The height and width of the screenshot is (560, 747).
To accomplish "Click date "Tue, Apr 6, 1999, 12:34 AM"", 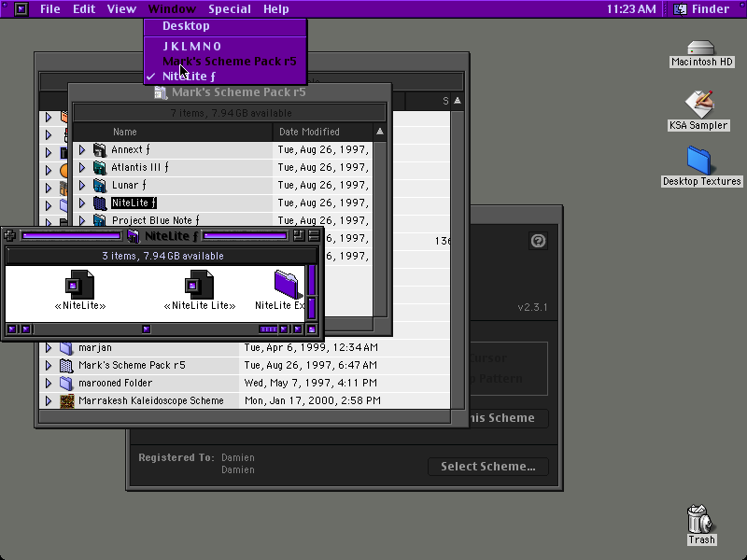I will pyautogui.click(x=311, y=347).
